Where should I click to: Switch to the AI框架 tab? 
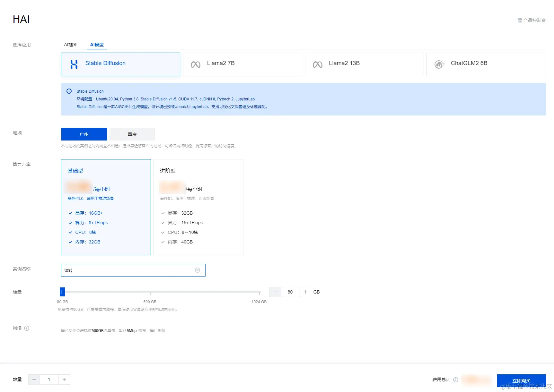[71, 45]
